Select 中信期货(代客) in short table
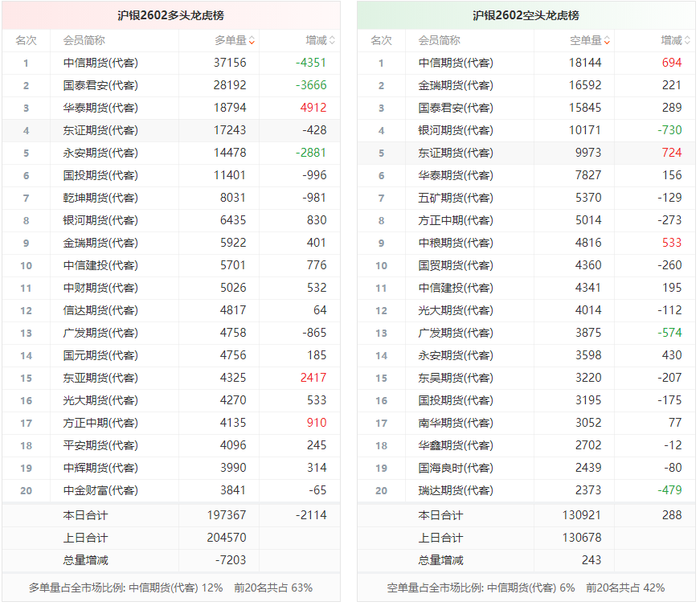Image resolution: width=700 pixels, height=606 pixels. click(x=456, y=63)
